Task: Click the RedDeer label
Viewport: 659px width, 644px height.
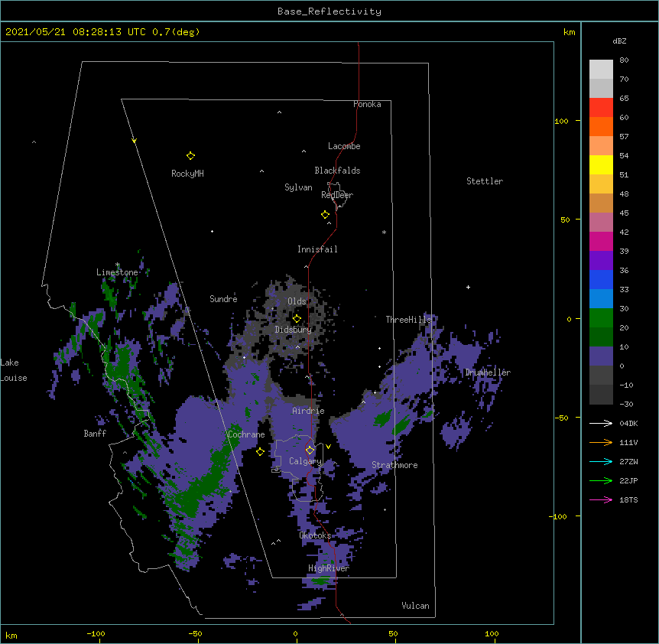Action: (x=337, y=195)
